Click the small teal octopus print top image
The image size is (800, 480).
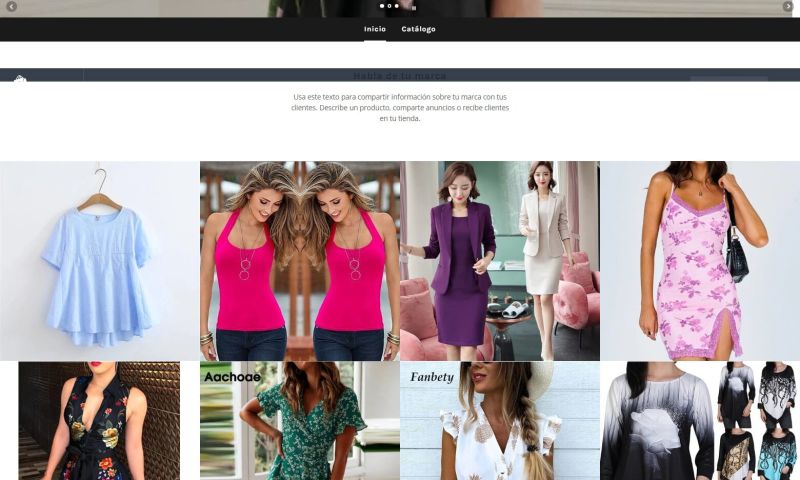[776, 454]
